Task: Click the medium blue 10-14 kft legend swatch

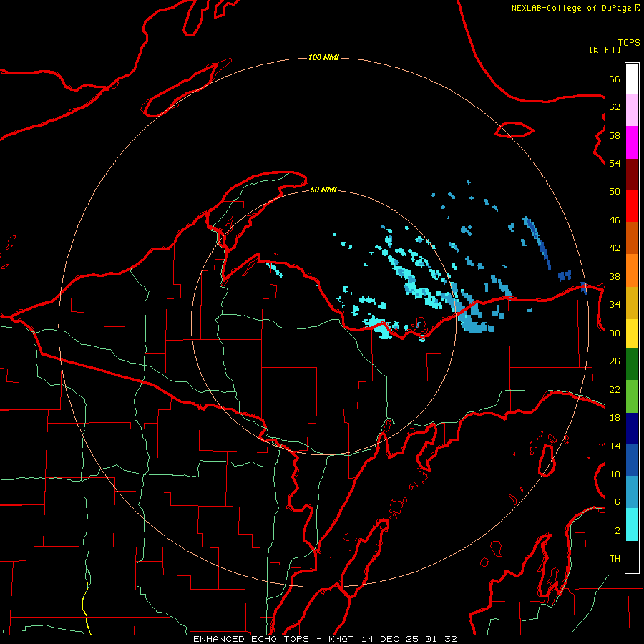Action: point(632,460)
